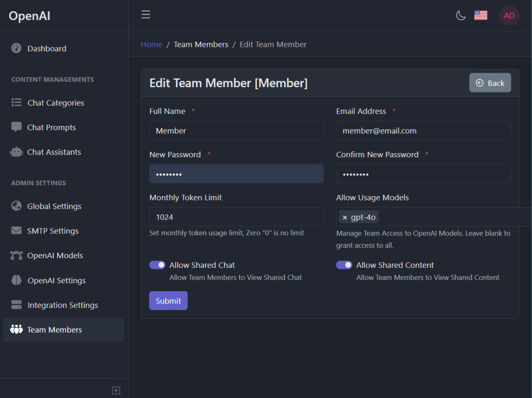Open the hamburger menu icon
This screenshot has width=532, height=398.
146,14
